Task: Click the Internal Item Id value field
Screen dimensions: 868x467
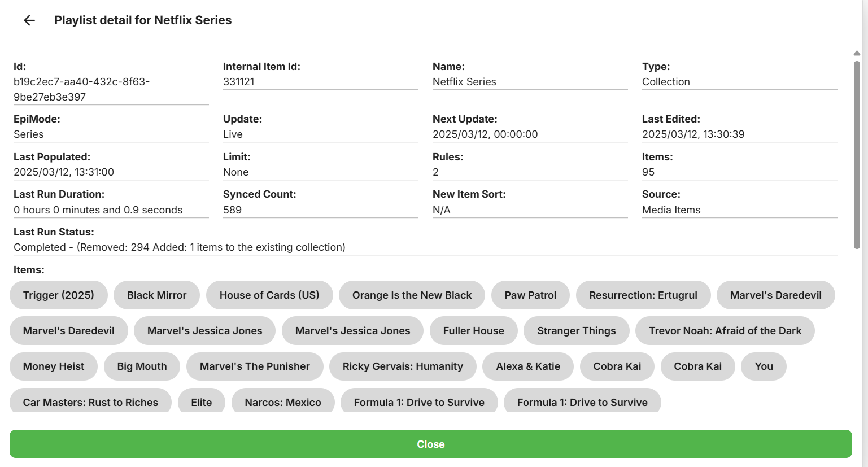Action: (320, 82)
